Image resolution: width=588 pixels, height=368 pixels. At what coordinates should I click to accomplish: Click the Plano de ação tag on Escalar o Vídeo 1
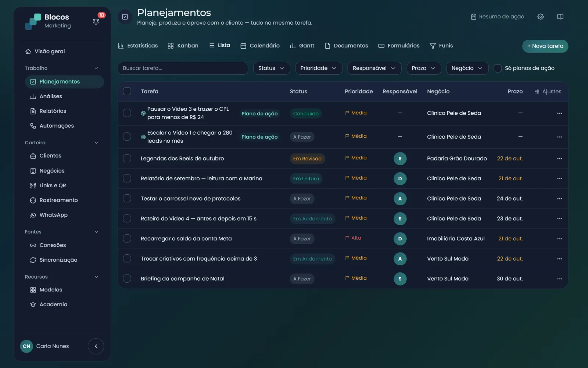click(x=259, y=137)
